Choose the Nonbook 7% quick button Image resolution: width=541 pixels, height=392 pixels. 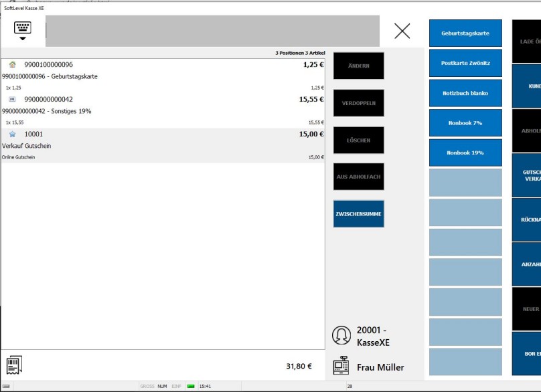tap(465, 123)
